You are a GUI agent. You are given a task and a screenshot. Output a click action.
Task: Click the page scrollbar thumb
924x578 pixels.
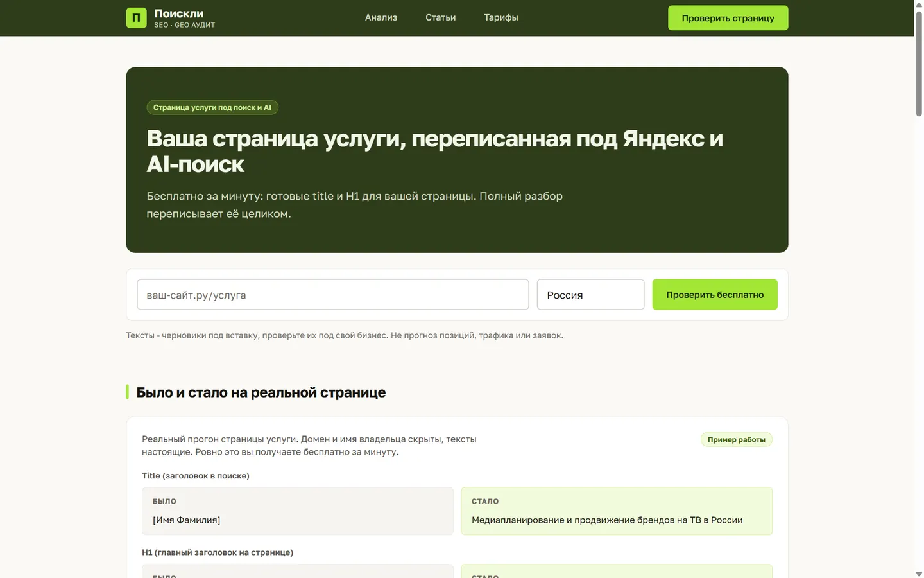[x=919, y=63]
